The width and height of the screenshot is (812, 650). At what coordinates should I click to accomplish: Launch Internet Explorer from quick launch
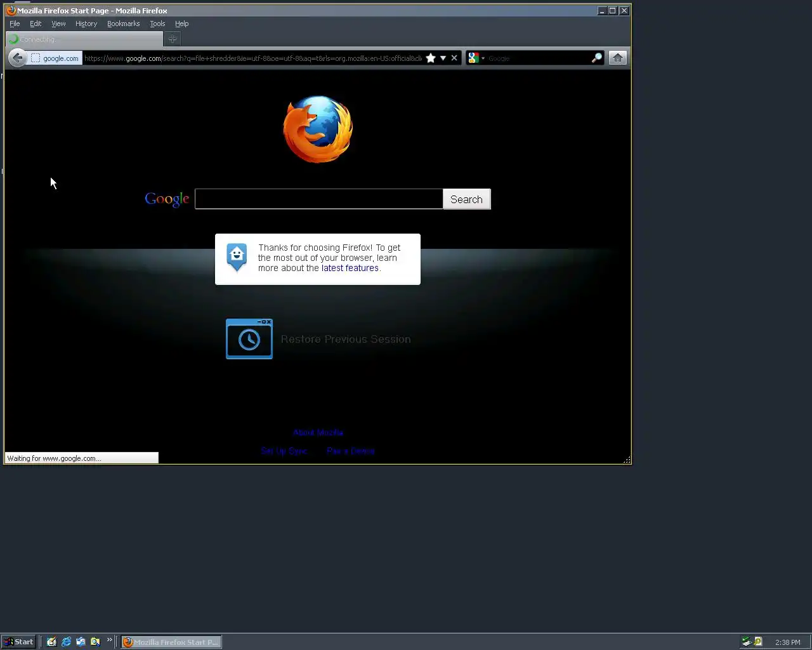point(66,642)
